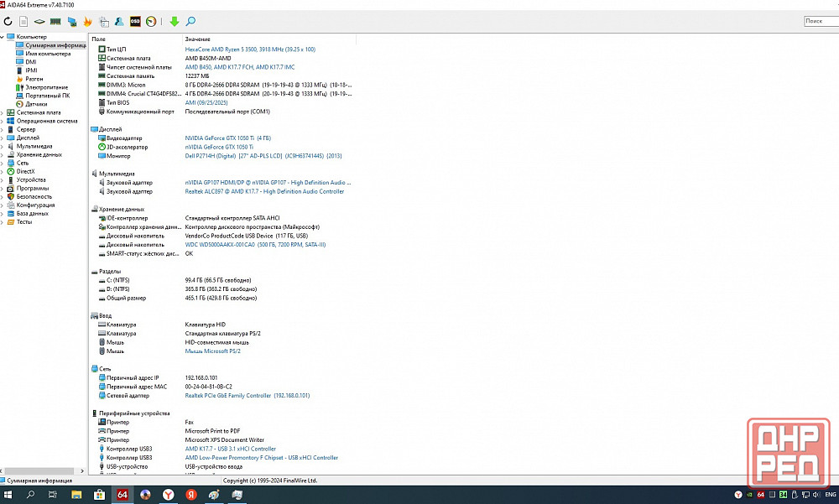The width and height of the screenshot is (839, 504).
Task: Click the Поле column header
Action: tap(99, 39)
